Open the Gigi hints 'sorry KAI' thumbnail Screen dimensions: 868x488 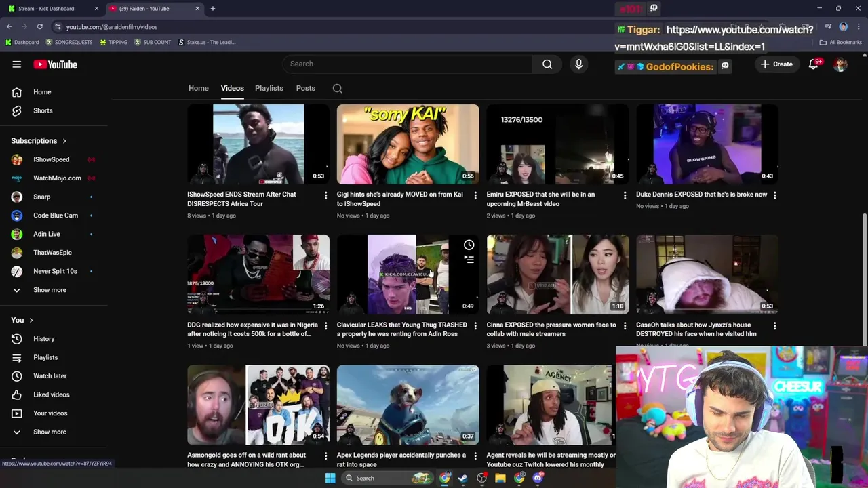coord(408,144)
